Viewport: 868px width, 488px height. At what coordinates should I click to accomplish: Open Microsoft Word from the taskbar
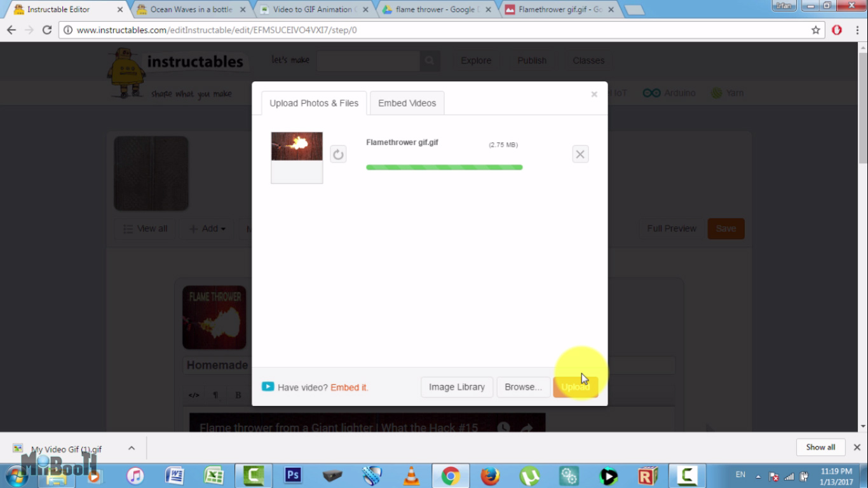click(174, 475)
